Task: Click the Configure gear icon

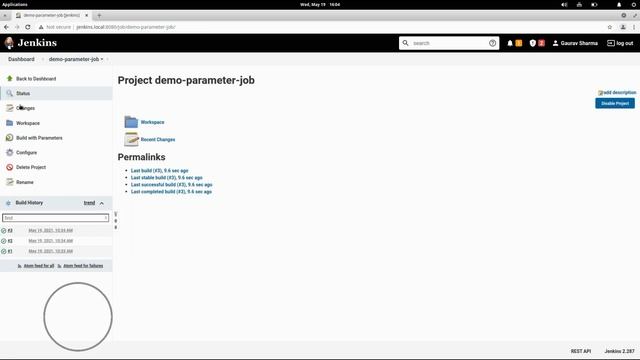Action: [9, 152]
